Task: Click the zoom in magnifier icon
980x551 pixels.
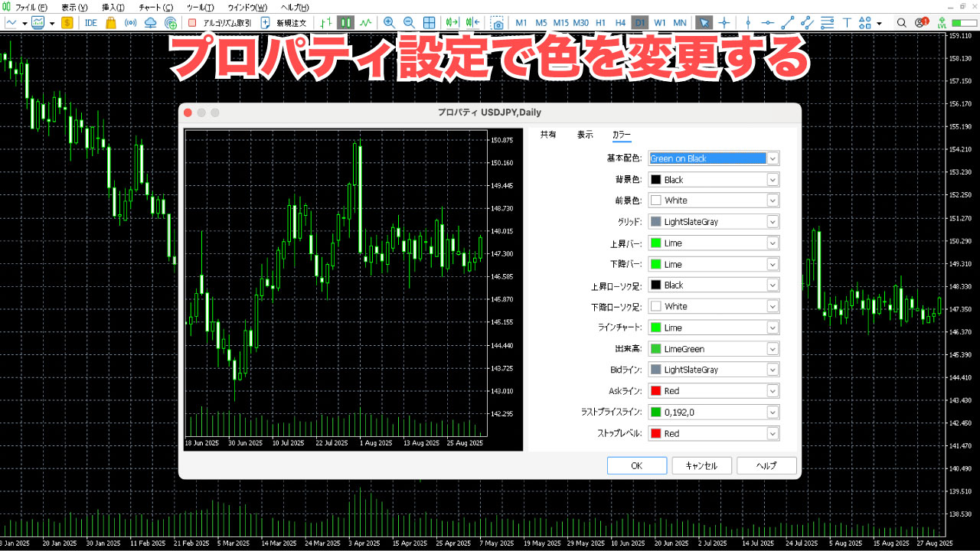Action: tap(389, 22)
